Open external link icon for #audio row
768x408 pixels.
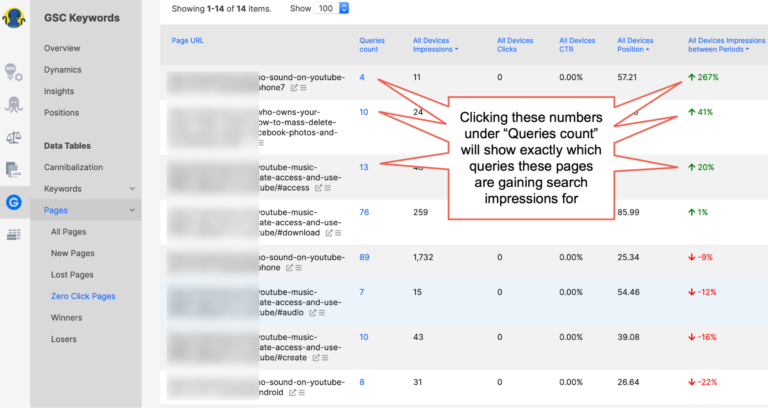312,313
